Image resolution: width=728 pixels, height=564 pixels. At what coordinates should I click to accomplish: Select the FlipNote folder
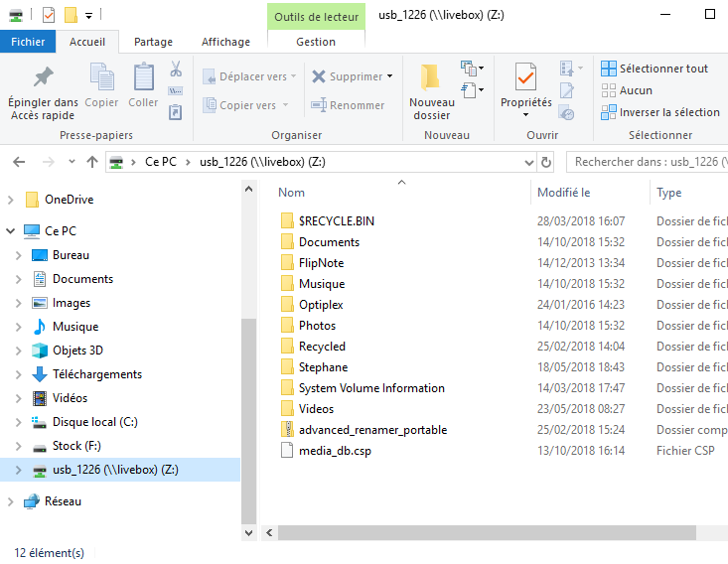tap(321, 263)
